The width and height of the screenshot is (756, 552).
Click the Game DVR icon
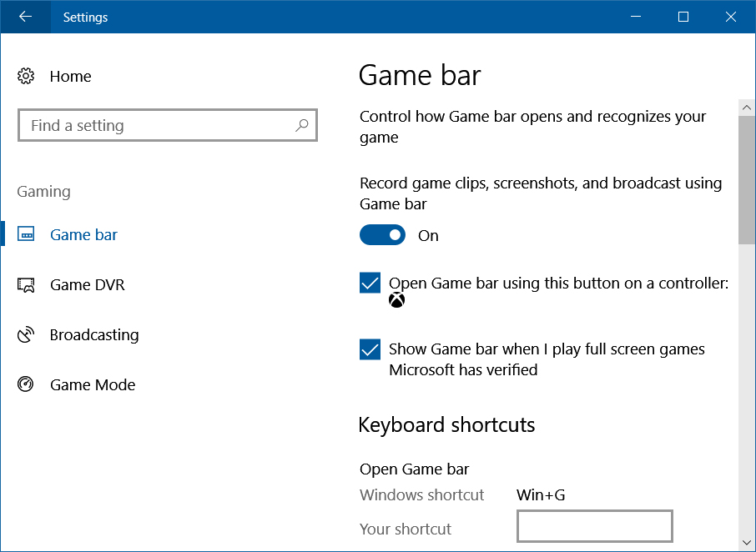(x=26, y=284)
